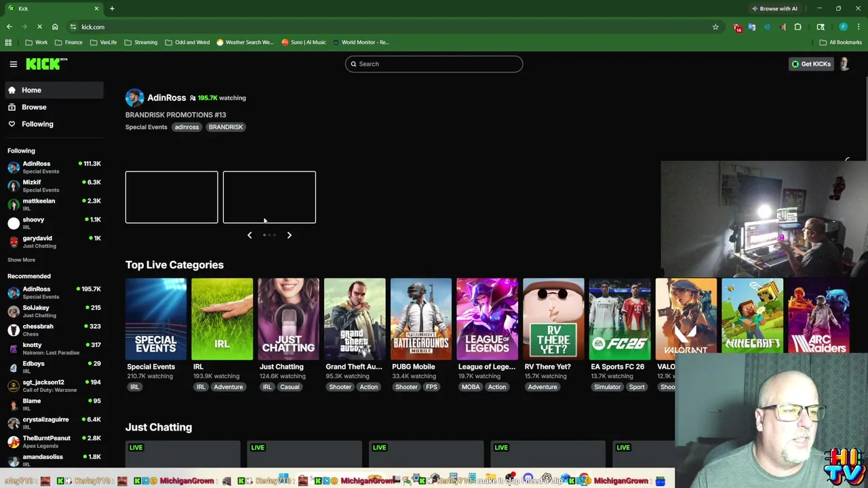Open TheBurntPeanut recommended channel
Viewport: 868px width, 488px height.
click(x=54, y=441)
